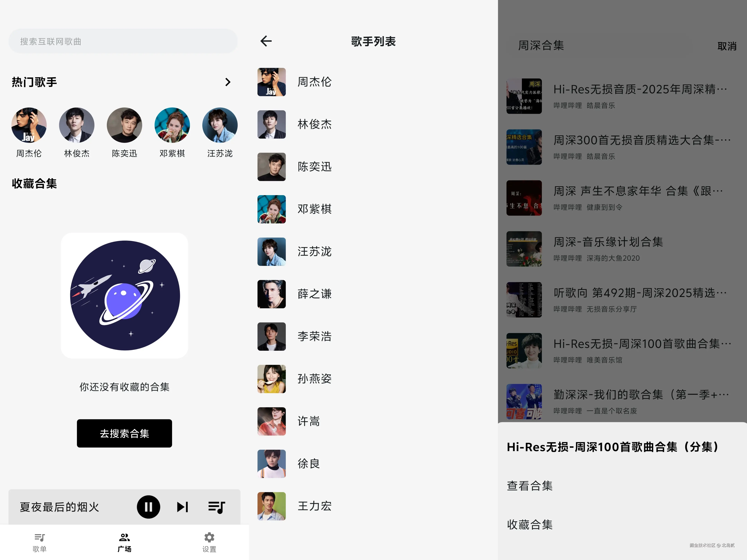The width and height of the screenshot is (747, 560).
Task: Select 周杰伦 avatar under 热门歌手
Action: tap(29, 125)
